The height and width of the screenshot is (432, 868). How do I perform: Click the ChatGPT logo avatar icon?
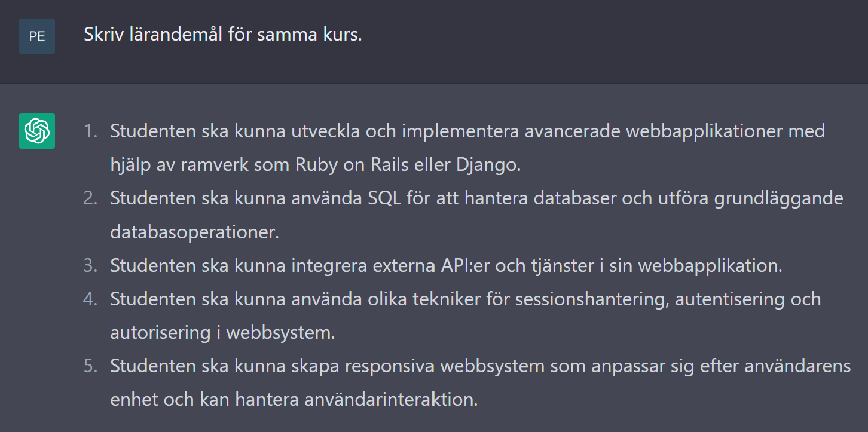click(37, 131)
